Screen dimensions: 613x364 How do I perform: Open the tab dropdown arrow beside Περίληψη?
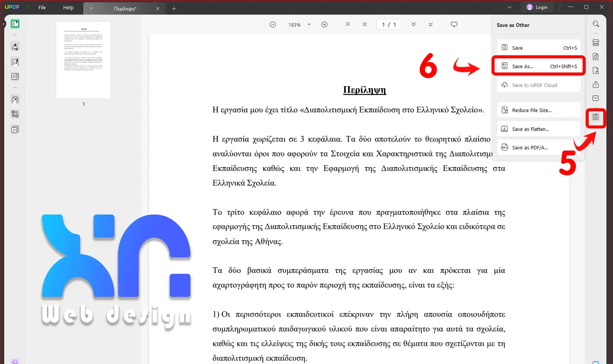click(x=91, y=8)
